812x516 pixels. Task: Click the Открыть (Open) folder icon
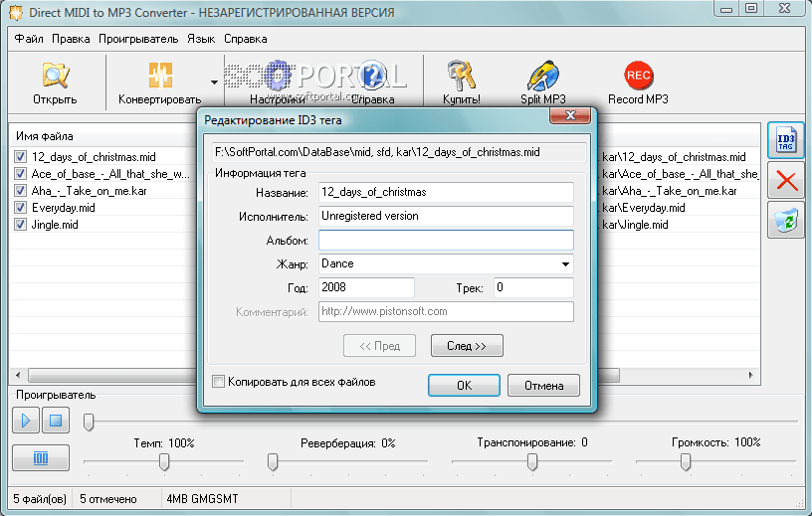click(x=56, y=75)
